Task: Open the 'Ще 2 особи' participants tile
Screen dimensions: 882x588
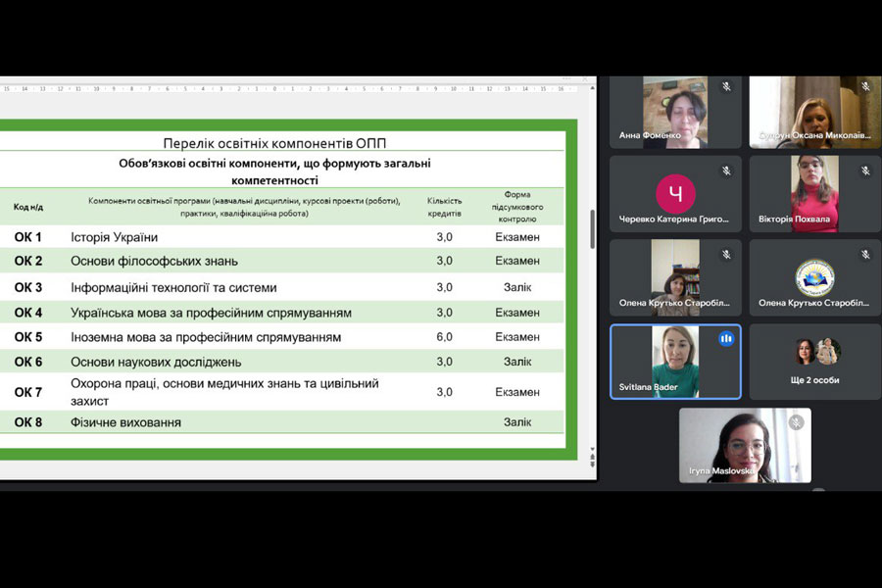Action: (815, 362)
